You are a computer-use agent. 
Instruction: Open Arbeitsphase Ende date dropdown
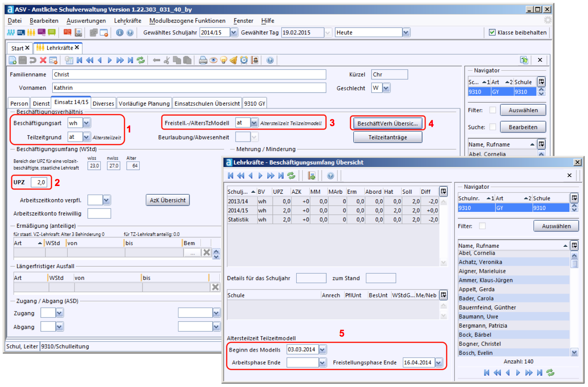323,363
